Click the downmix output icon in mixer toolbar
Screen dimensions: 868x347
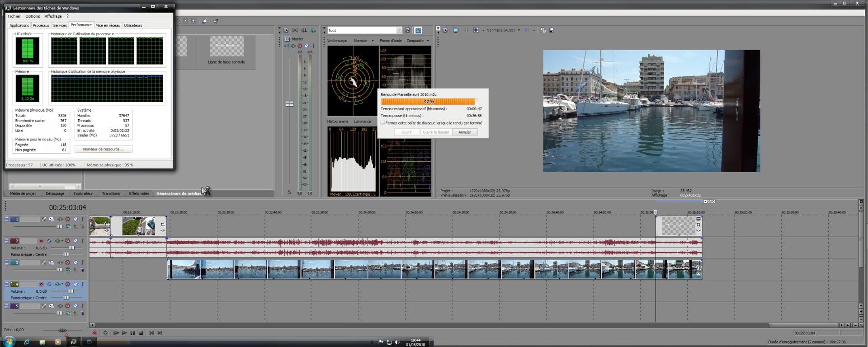(295, 30)
